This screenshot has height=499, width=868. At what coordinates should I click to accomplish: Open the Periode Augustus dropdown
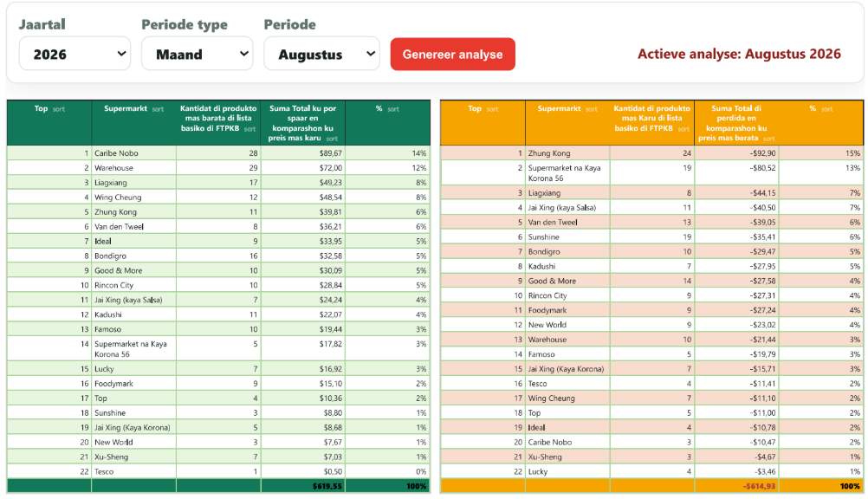pyautogui.click(x=321, y=54)
